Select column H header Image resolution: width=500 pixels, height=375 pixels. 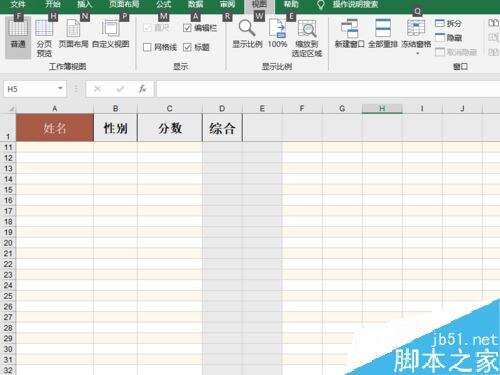pos(382,109)
